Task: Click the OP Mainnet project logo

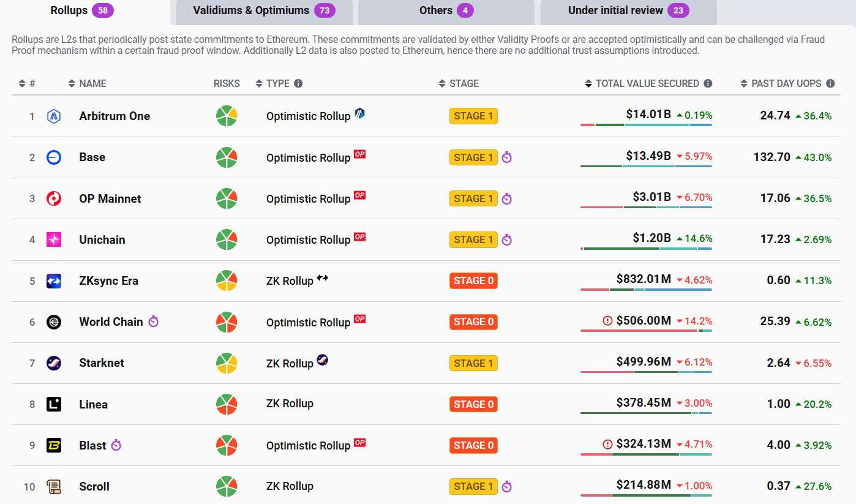Action: pyautogui.click(x=54, y=198)
